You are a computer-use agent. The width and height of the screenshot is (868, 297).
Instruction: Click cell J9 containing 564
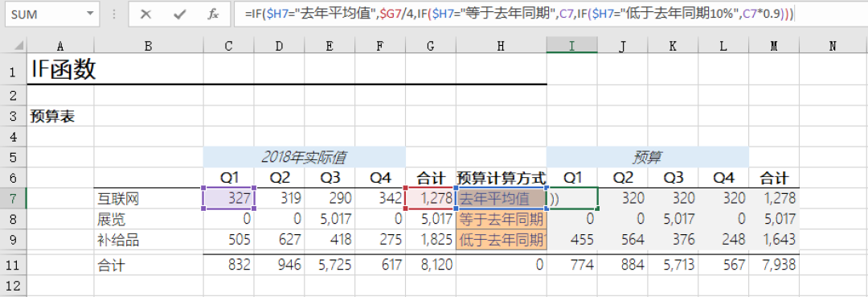pos(622,239)
